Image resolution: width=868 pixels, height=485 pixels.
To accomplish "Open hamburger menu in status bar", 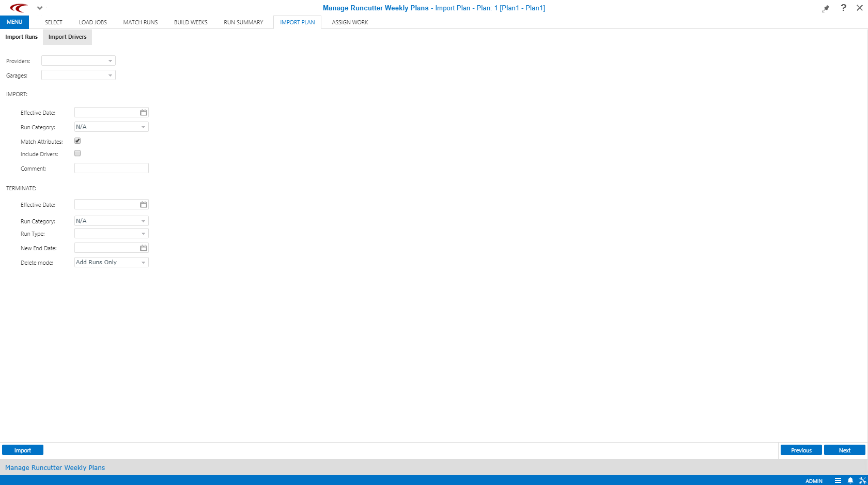I will pos(838,480).
